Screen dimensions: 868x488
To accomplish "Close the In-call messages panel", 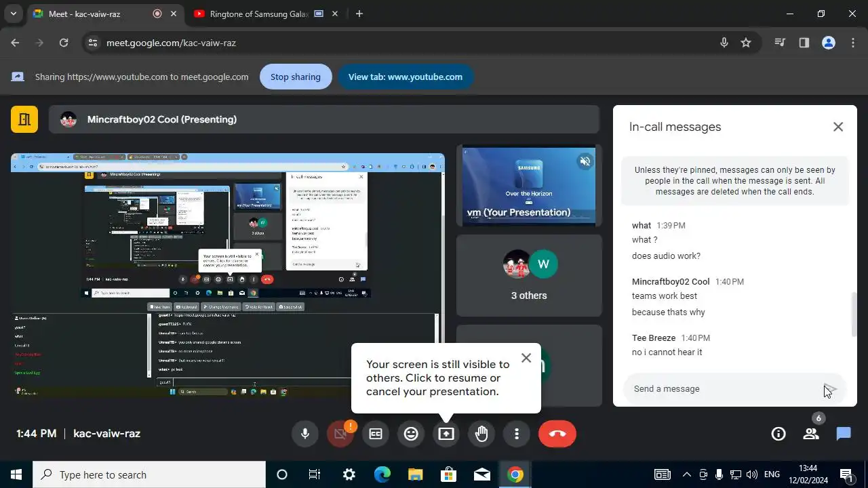I will [838, 127].
